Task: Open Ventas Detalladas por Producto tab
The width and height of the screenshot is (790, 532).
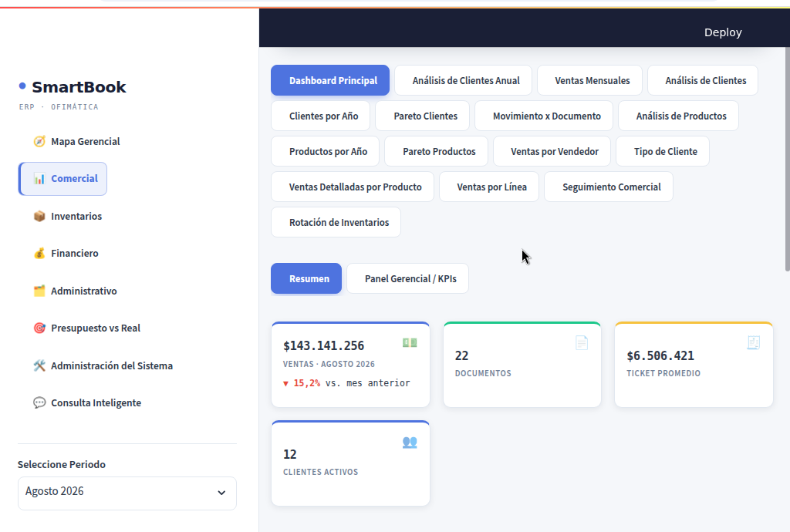Action: coord(353,187)
